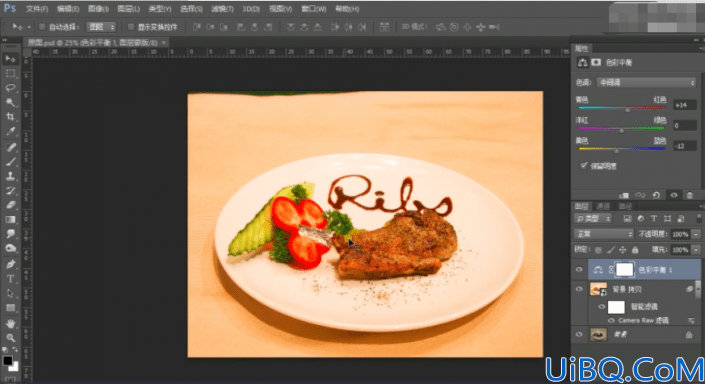Select the Clone Stamp tool
This screenshot has width=705, height=384.
pyautogui.click(x=10, y=176)
